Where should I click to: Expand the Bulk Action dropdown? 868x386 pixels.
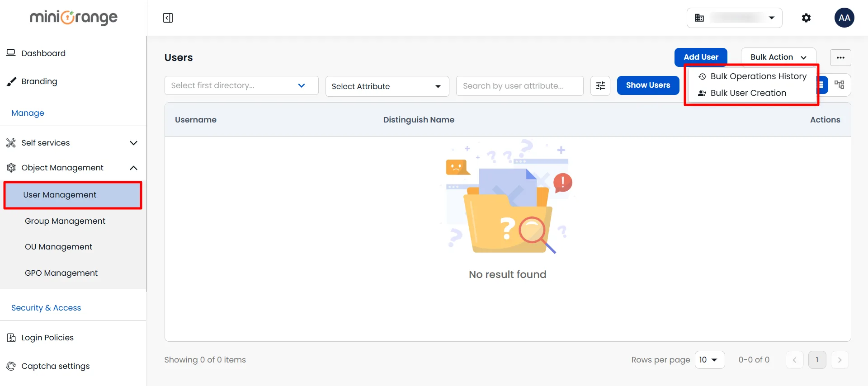[x=778, y=57]
